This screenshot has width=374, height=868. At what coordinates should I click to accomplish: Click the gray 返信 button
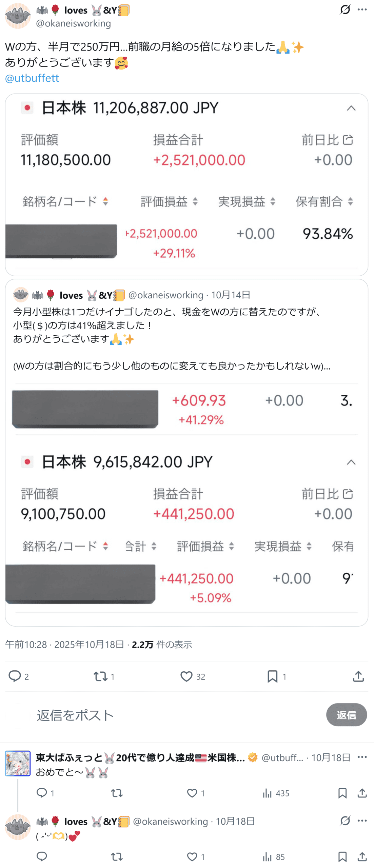[346, 714]
